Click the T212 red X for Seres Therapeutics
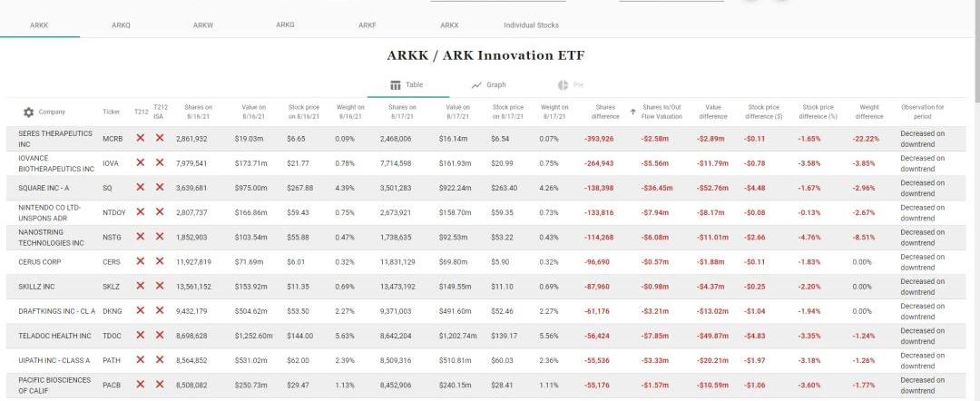 140,138
